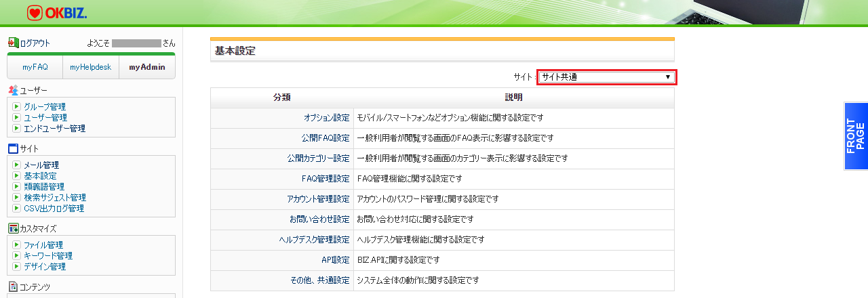
Task: Open the FAQ管理設定 category
Action: tap(325, 179)
